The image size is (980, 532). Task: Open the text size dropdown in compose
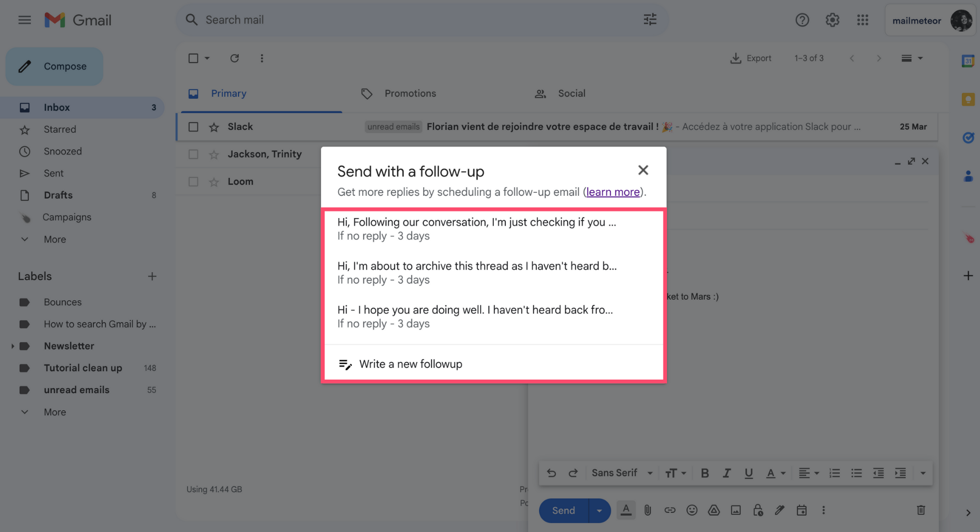[x=676, y=473]
